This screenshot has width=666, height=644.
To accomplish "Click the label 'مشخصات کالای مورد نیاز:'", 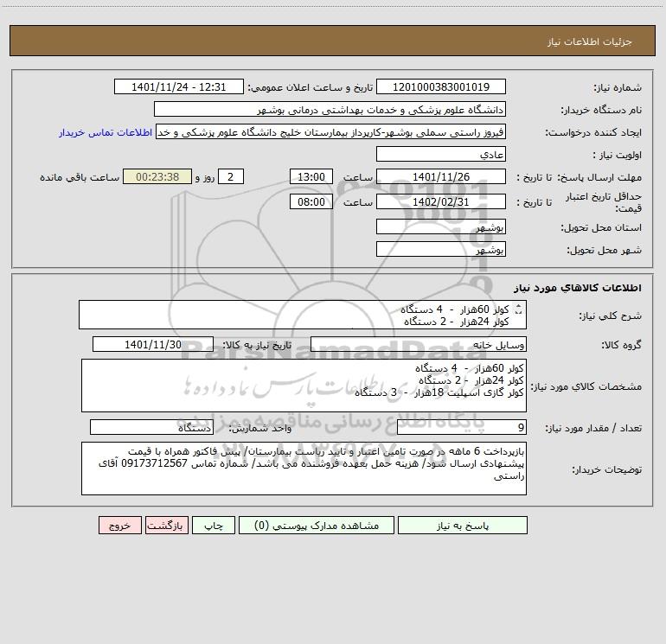I will [586, 386].
